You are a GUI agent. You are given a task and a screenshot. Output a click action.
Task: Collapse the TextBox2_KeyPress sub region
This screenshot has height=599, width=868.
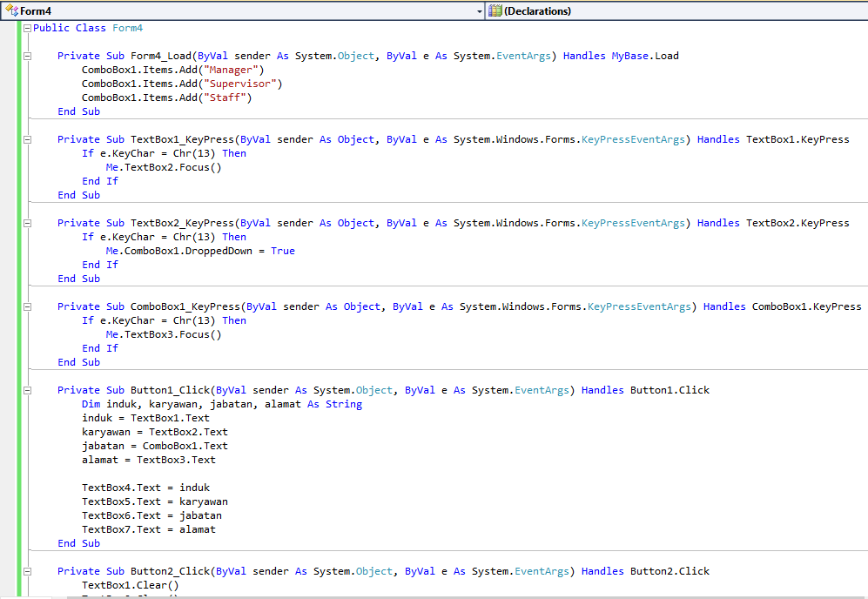27,223
